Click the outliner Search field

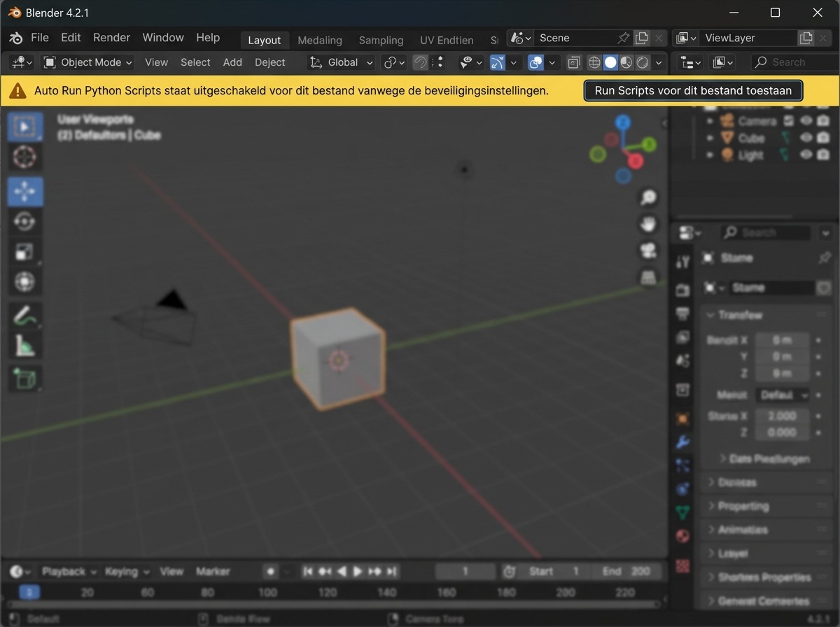coord(794,62)
